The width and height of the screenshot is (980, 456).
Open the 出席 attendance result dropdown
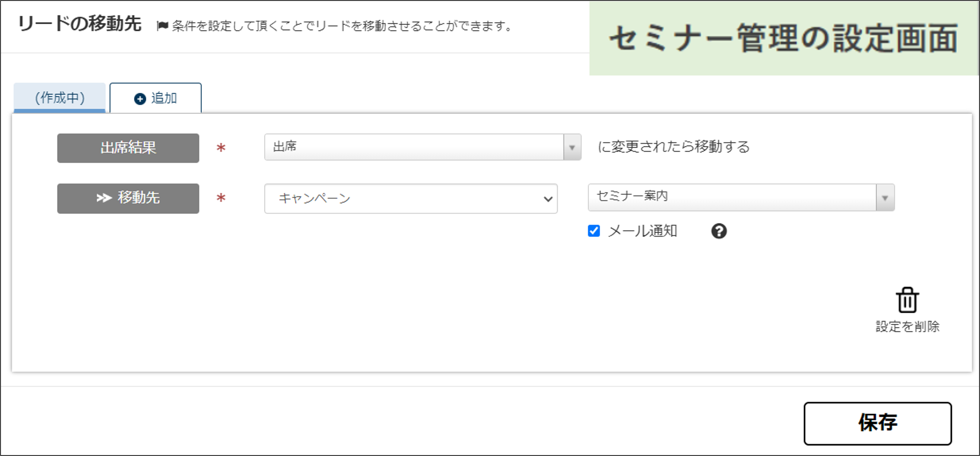tap(422, 147)
